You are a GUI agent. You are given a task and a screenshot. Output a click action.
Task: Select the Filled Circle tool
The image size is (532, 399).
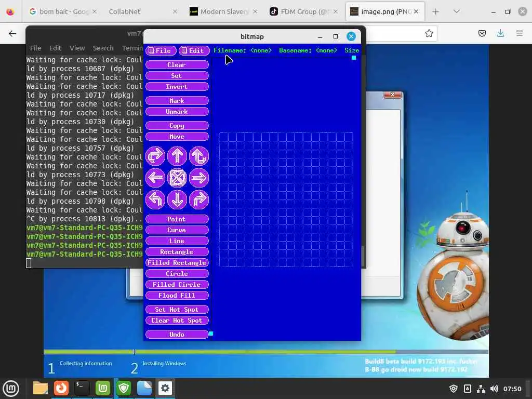[x=177, y=284]
